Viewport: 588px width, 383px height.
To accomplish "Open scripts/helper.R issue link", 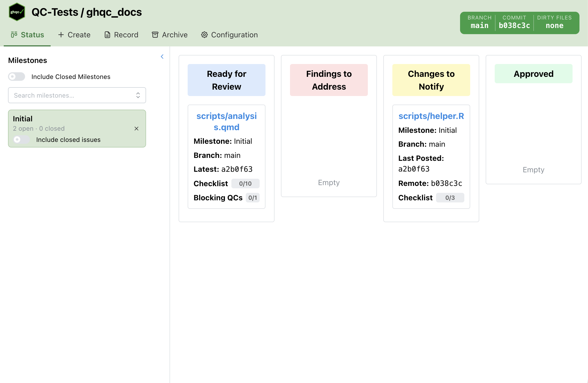I will click(x=431, y=116).
